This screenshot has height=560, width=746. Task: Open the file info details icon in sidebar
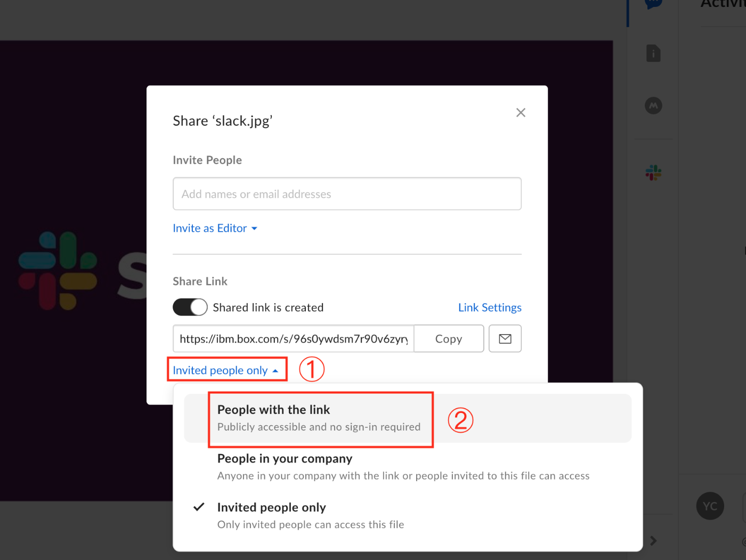pos(653,53)
